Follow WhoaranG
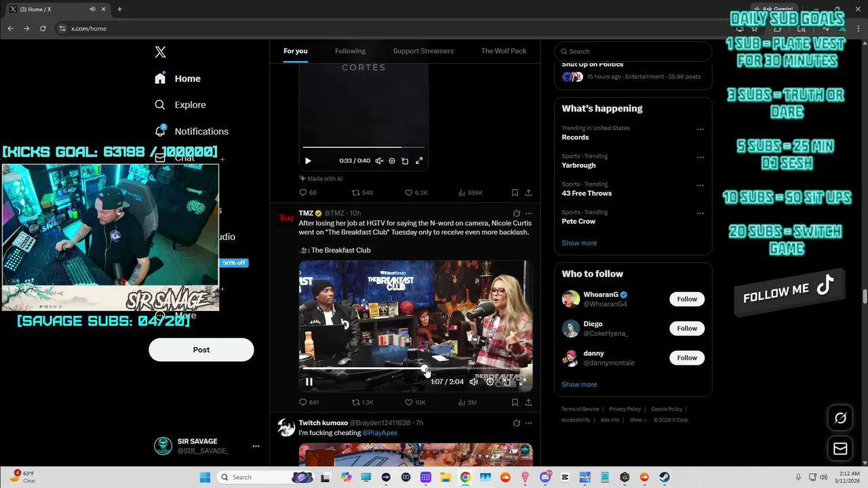The height and width of the screenshot is (488, 868). tap(687, 299)
